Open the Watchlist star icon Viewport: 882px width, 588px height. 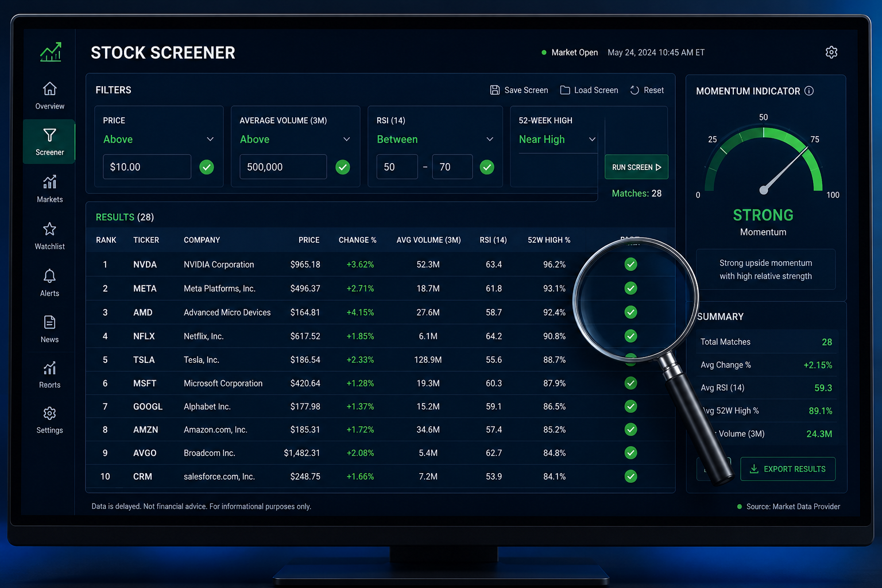[x=50, y=229]
